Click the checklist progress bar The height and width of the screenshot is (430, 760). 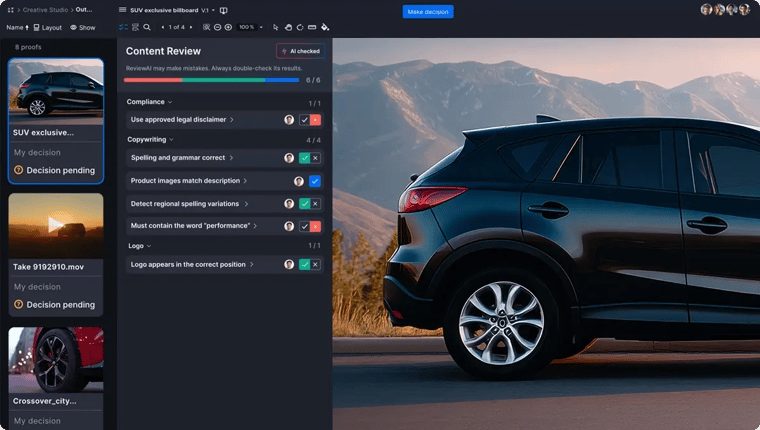[211, 80]
